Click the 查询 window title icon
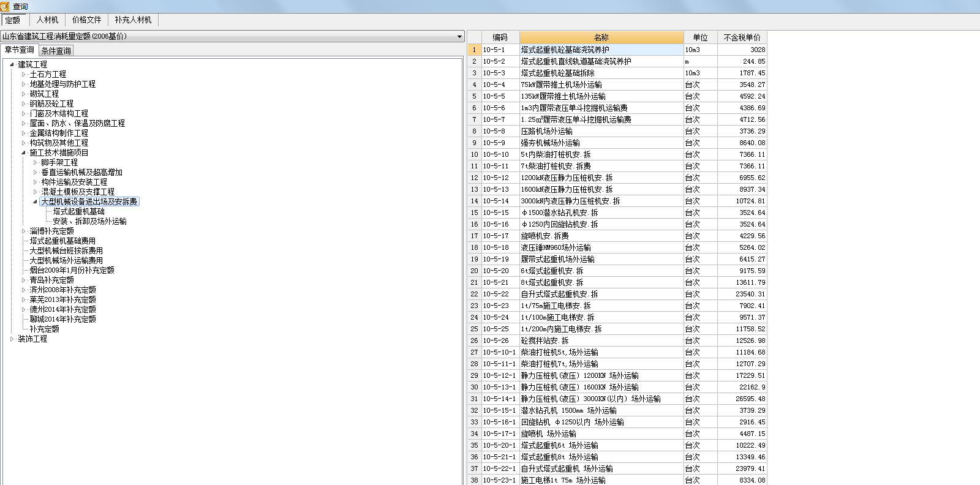The height and width of the screenshot is (485, 980). pyautogui.click(x=5, y=6)
